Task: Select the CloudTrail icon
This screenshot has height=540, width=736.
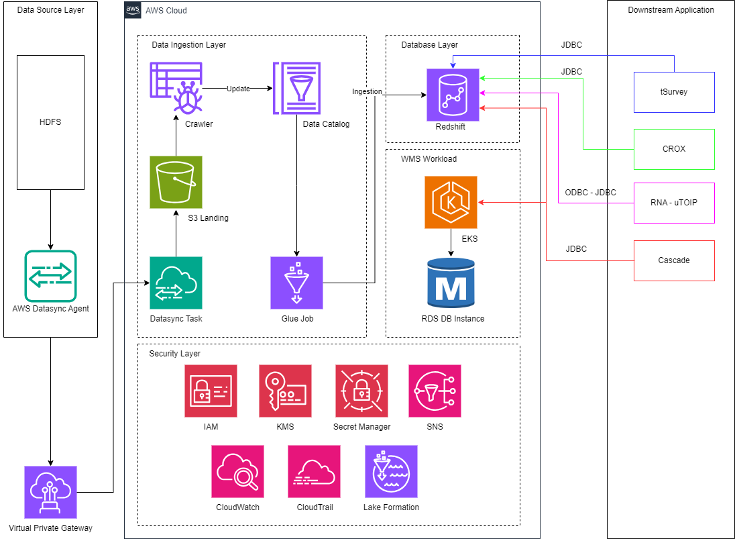Action: tap(314, 472)
